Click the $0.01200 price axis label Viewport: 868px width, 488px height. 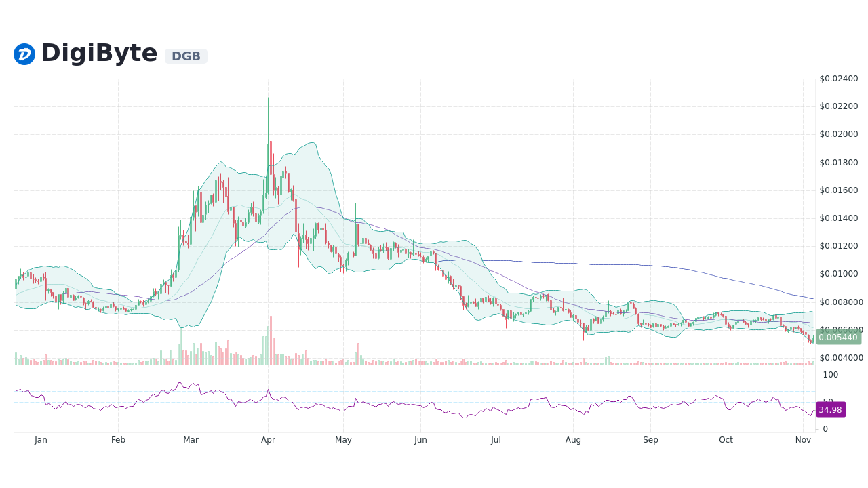tap(839, 246)
